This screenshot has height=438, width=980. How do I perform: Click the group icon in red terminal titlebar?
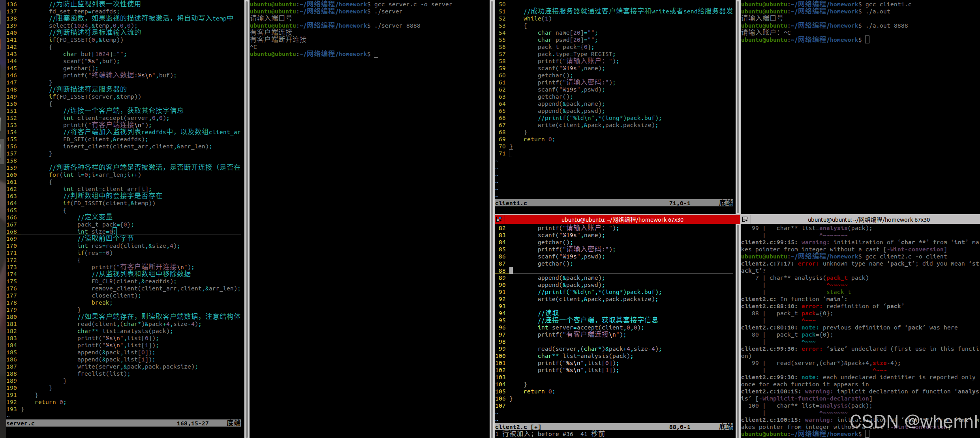[499, 219]
